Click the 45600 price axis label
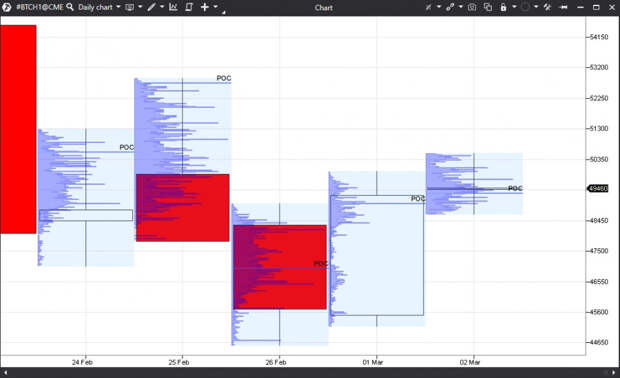 (x=599, y=312)
